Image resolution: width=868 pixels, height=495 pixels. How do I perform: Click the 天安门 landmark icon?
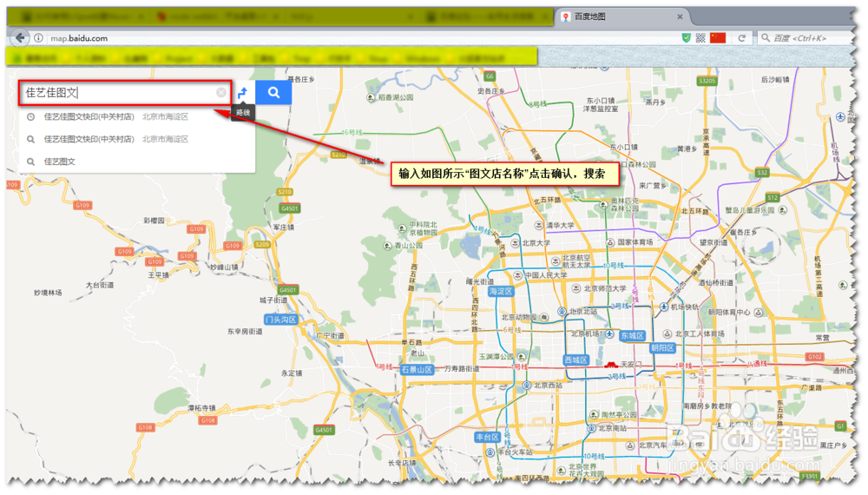tap(610, 365)
